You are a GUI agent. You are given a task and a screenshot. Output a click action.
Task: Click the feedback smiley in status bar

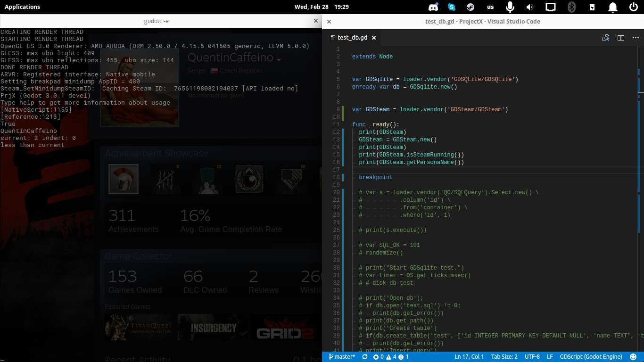[634, 357]
